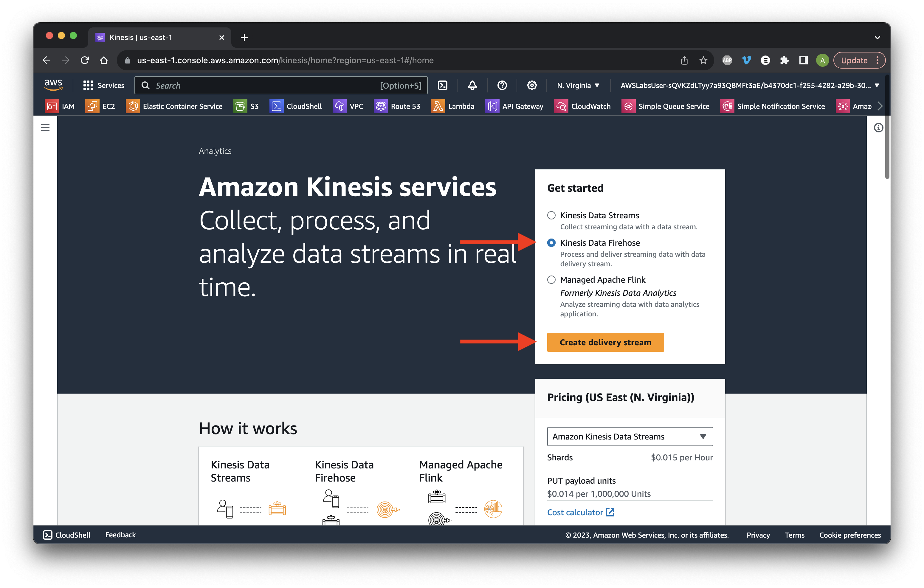Screen dimensions: 924x588
Task: Select Kinesis Data Firehose radio option
Action: coord(551,243)
